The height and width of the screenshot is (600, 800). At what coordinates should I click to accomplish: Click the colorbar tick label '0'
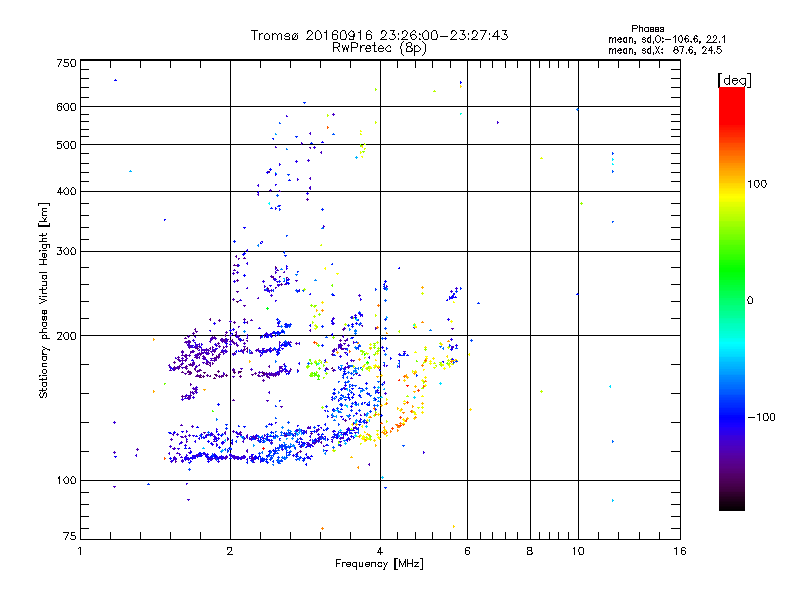click(x=750, y=301)
